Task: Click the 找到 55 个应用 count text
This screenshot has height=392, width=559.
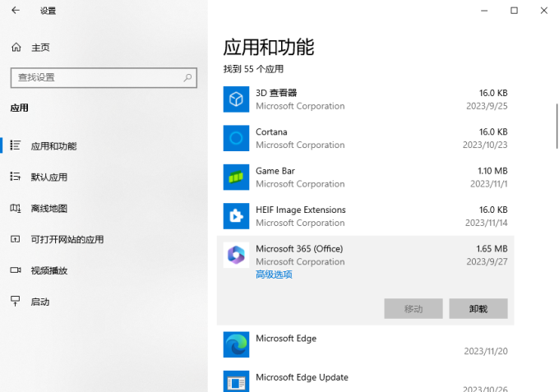Action: (253, 69)
